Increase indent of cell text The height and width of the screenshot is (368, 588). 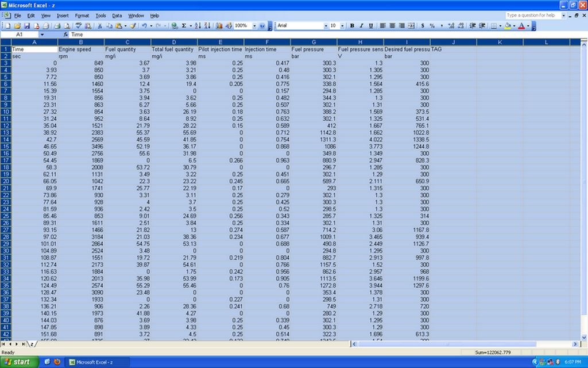[x=482, y=25]
